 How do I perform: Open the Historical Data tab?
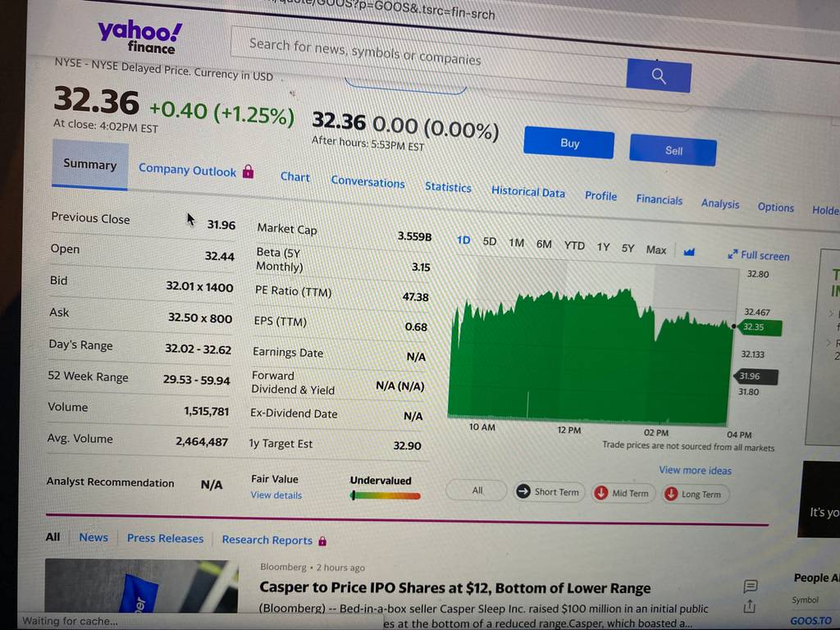point(527,192)
